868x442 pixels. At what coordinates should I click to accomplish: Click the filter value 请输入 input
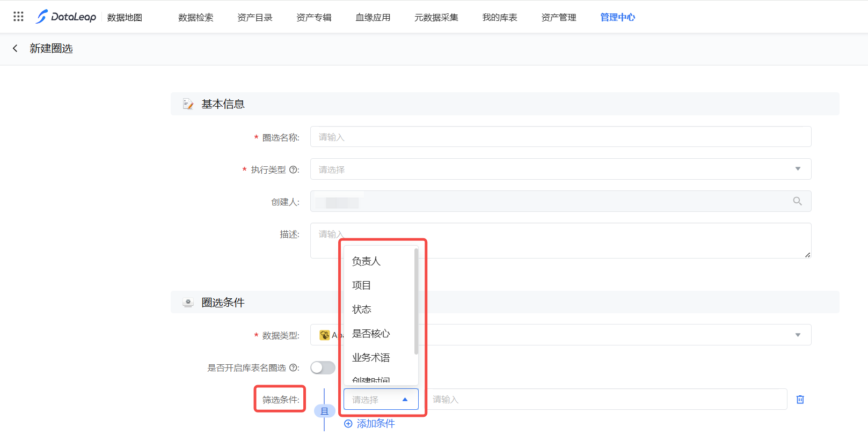tap(607, 399)
